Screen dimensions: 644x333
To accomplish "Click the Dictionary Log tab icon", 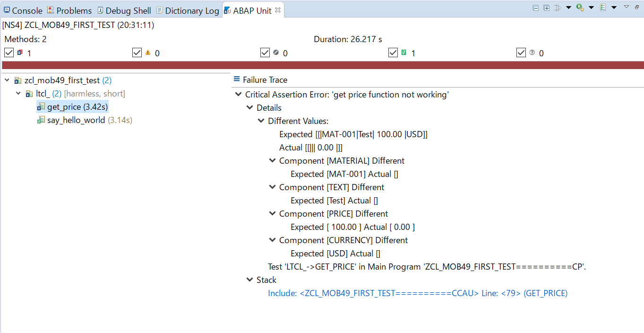I will (159, 10).
